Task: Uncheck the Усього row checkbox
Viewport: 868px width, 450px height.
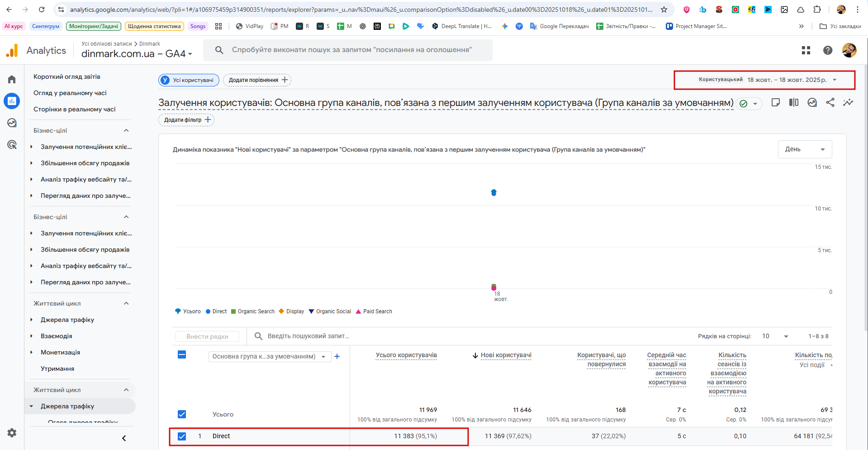Action: [182, 414]
